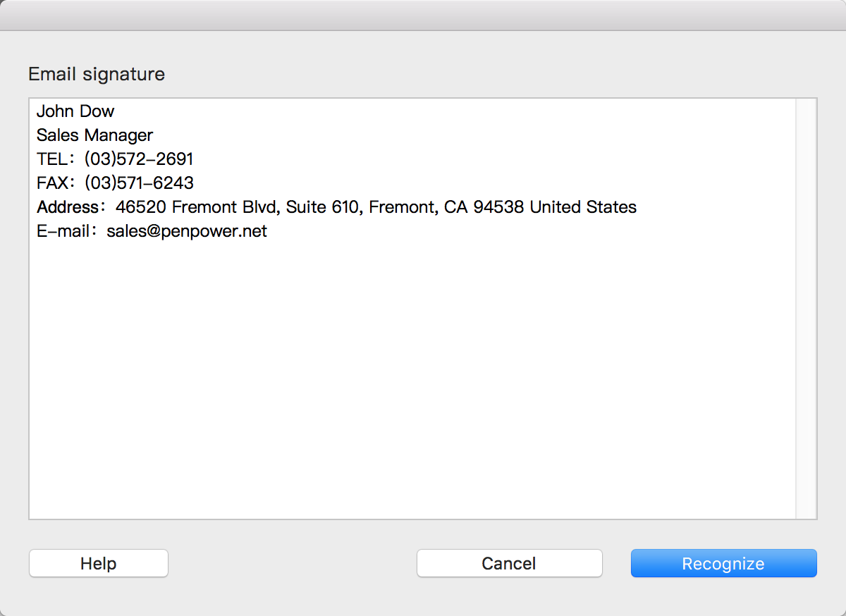846x616 pixels.
Task: Open Help for this dialog
Action: point(98,563)
